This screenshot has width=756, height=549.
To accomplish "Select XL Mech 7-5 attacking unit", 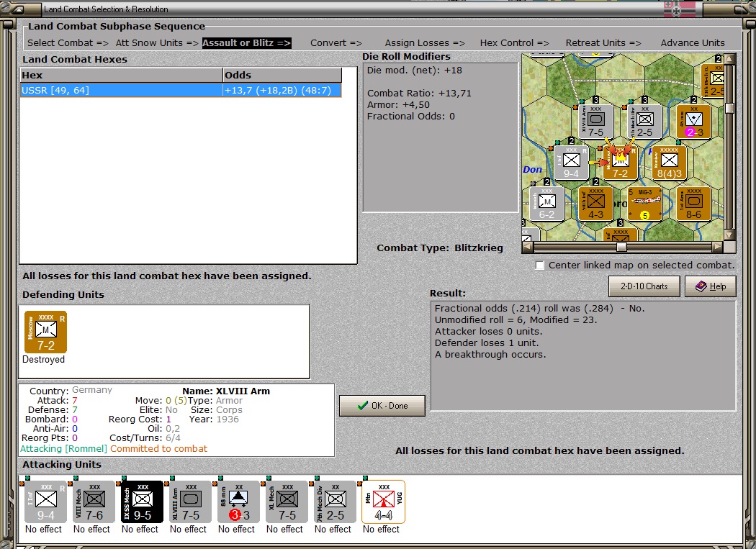I will [x=287, y=502].
